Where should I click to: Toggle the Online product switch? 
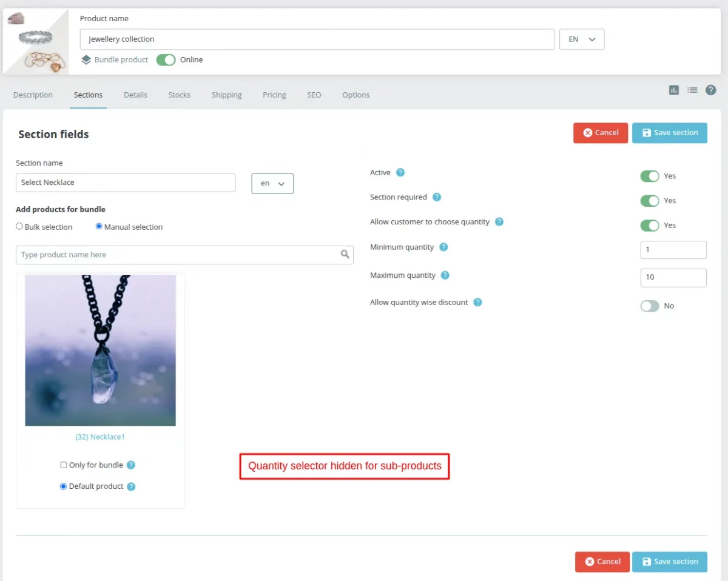tap(166, 59)
